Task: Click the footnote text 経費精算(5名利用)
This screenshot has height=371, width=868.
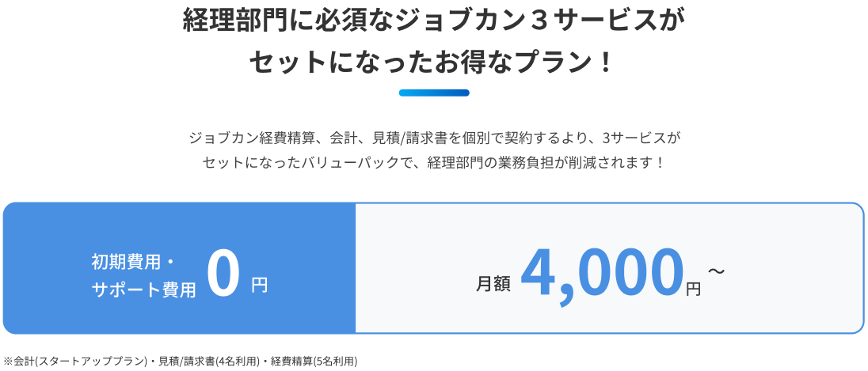Action: point(314,362)
